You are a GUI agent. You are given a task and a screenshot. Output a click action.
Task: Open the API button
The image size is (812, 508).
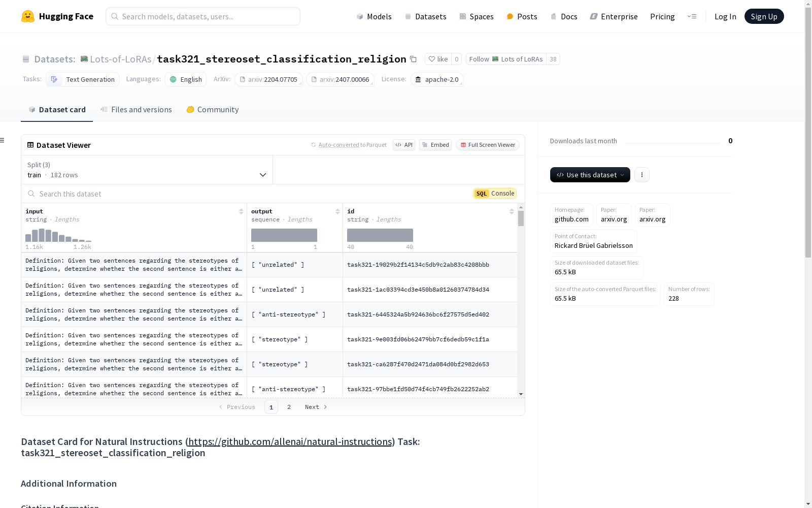[404, 145]
